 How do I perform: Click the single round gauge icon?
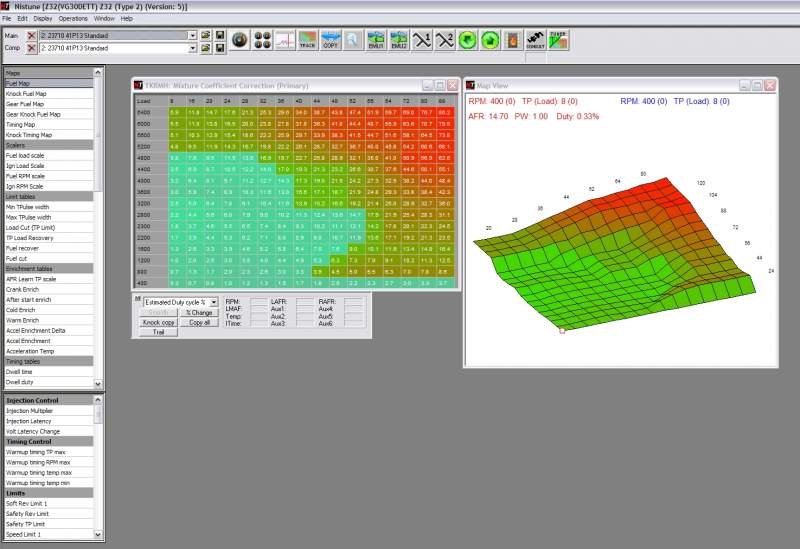(240, 41)
